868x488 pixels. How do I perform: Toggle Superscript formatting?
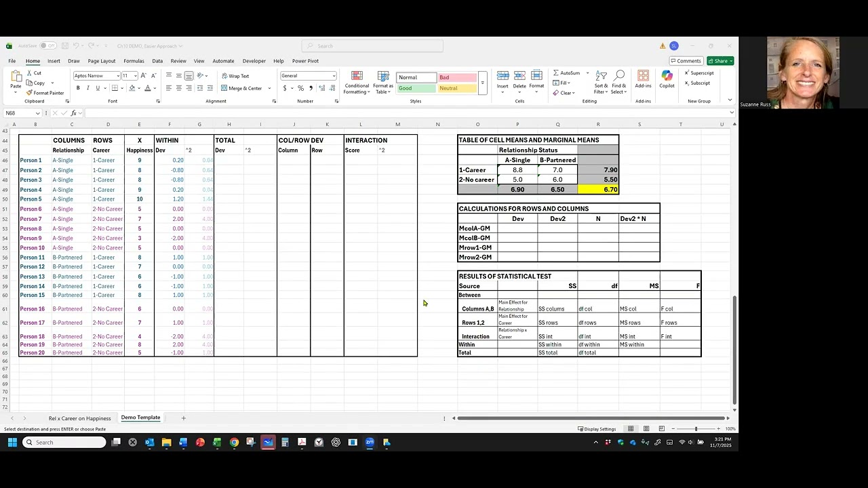[x=698, y=73]
